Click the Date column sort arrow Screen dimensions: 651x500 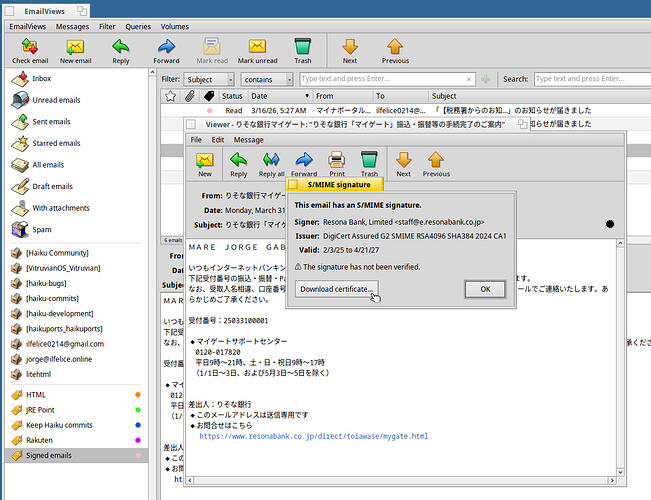307,96
